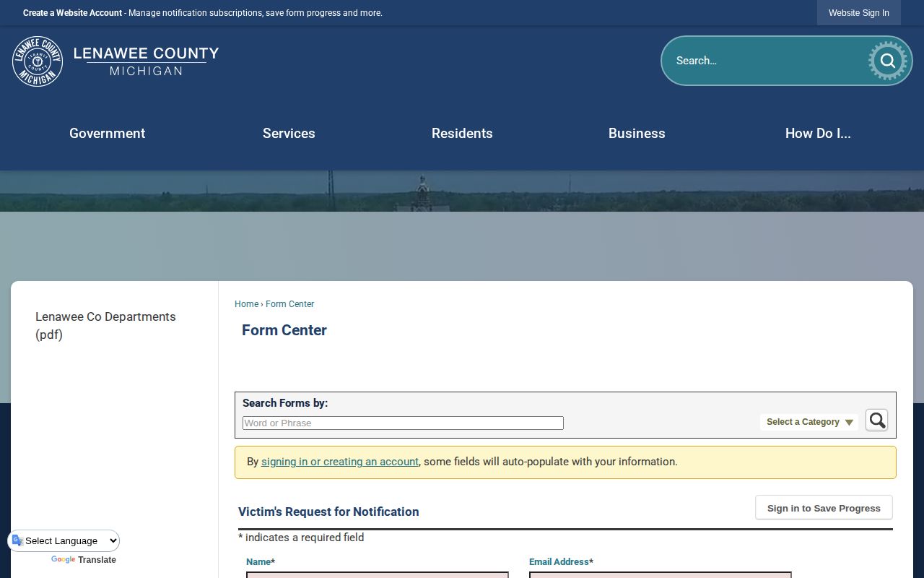This screenshot has width=924, height=578.
Task: Open Lenawee Co Departments (pdf) link
Action: point(105,326)
